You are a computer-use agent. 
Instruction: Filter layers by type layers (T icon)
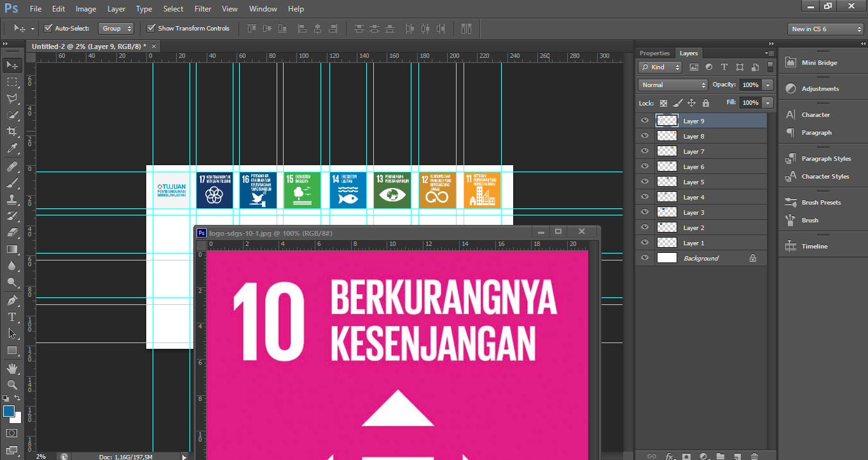pyautogui.click(x=724, y=67)
